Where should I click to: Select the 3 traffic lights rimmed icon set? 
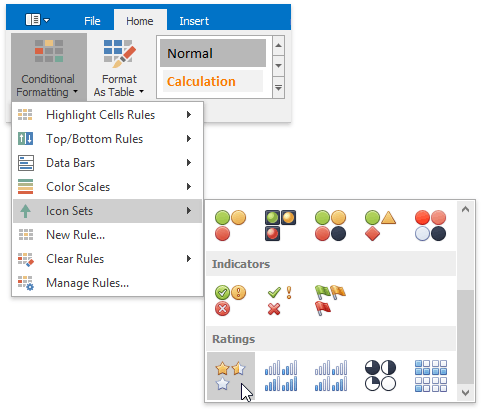click(281, 226)
